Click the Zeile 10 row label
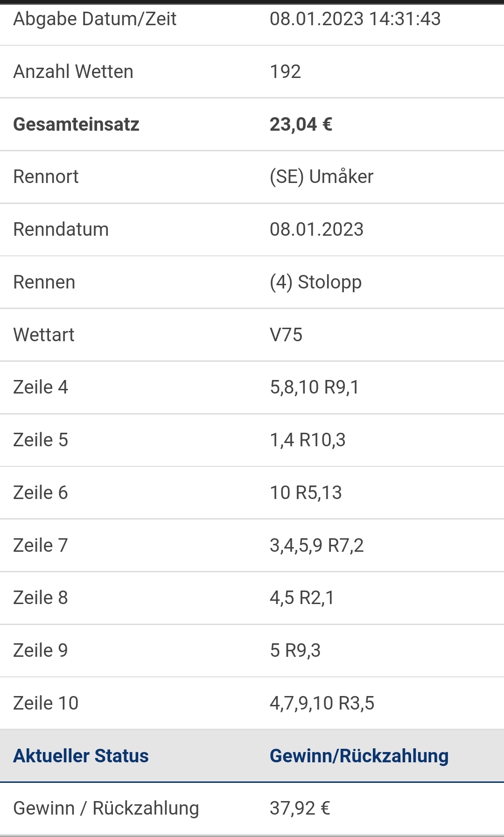The height and width of the screenshot is (837, 504). pos(46,703)
